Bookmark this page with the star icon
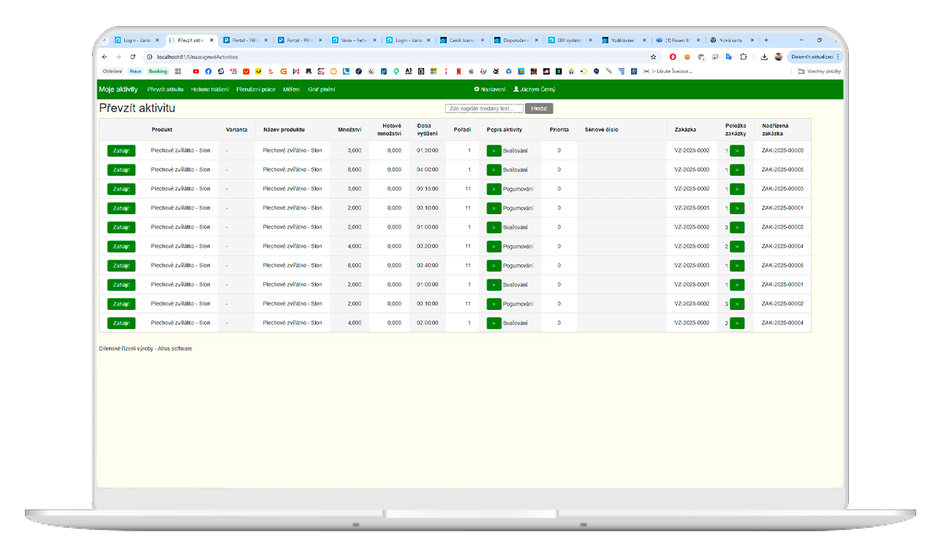This screenshot has width=933, height=560. [653, 56]
